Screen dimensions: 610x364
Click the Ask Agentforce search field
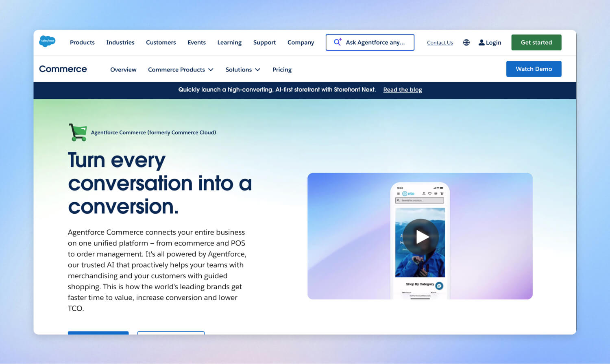point(370,42)
